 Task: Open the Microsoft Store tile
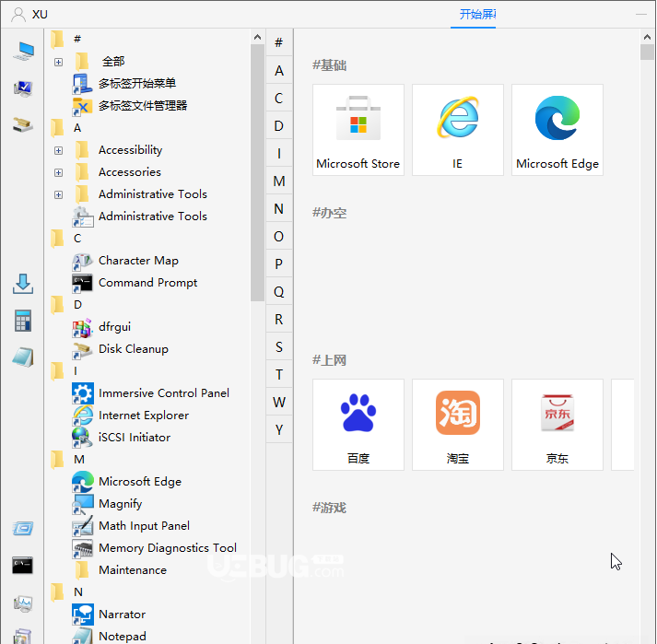point(358,130)
